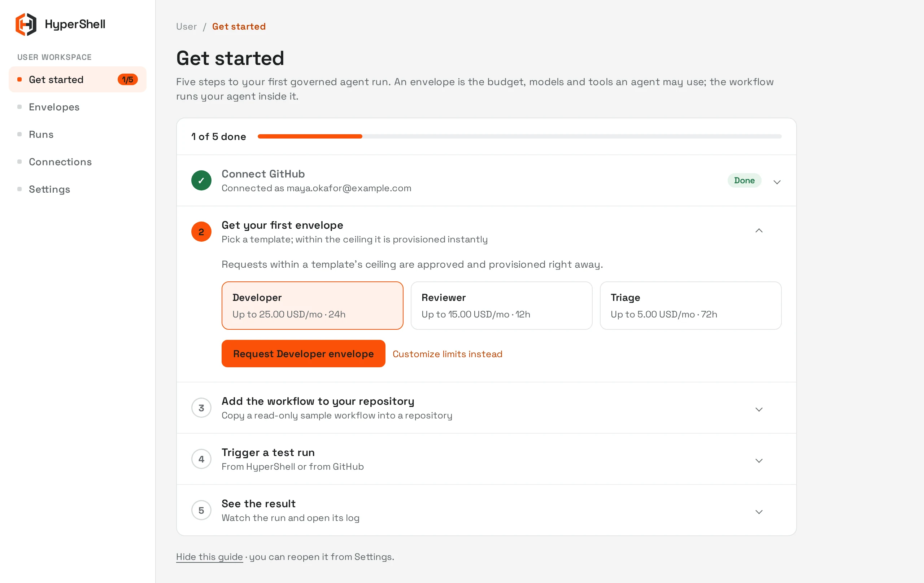The image size is (924, 583).
Task: Open Get started in the sidebar
Action: coord(78,79)
